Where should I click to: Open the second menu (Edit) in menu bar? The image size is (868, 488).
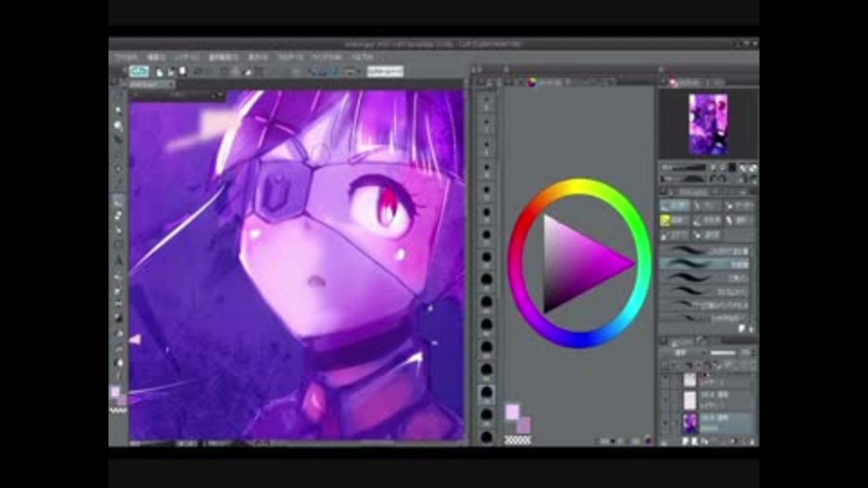(156, 57)
